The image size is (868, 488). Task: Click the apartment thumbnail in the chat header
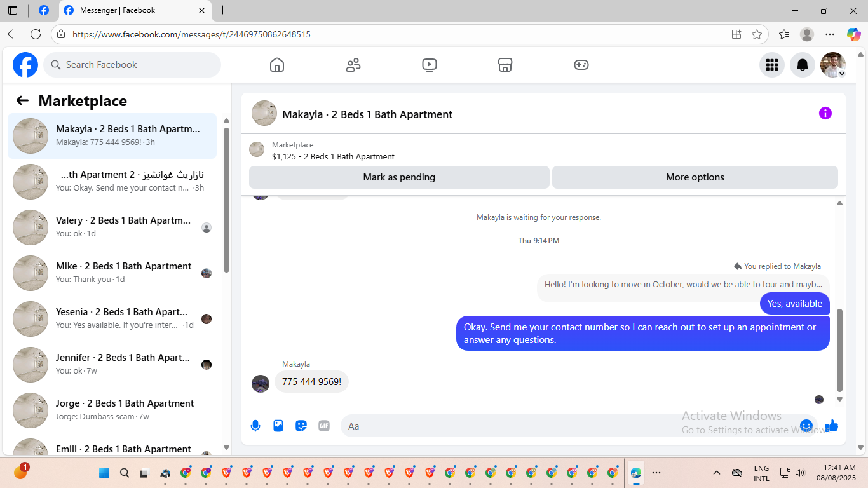264,113
